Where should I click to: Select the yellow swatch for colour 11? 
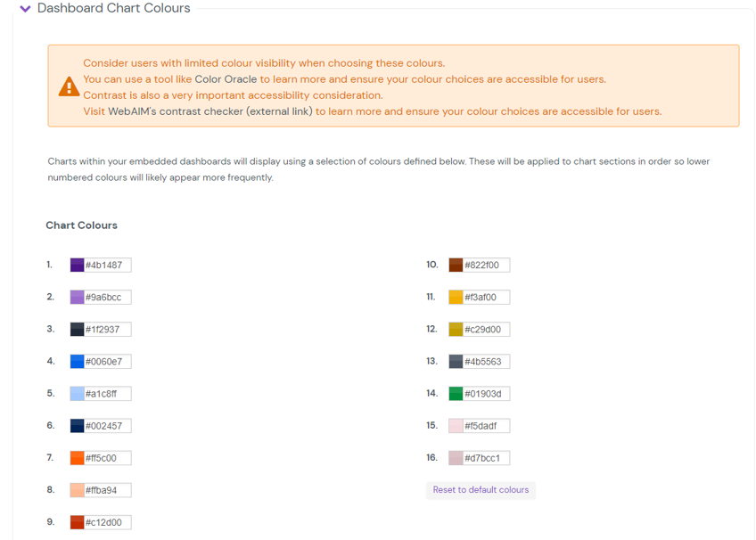456,298
